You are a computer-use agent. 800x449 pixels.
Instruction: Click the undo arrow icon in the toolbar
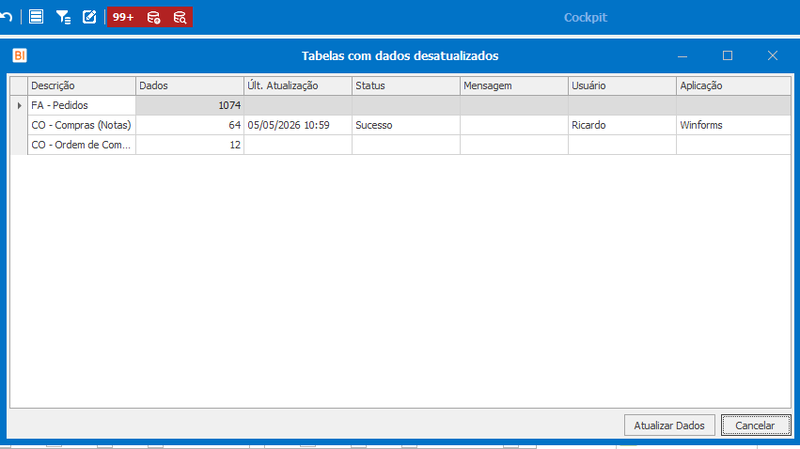pyautogui.click(x=6, y=17)
